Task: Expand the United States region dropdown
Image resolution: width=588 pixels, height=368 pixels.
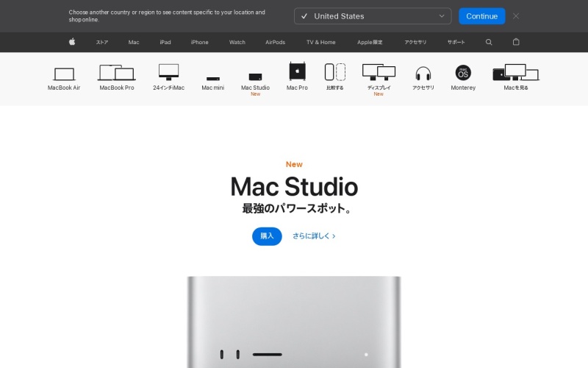Action: [373, 16]
